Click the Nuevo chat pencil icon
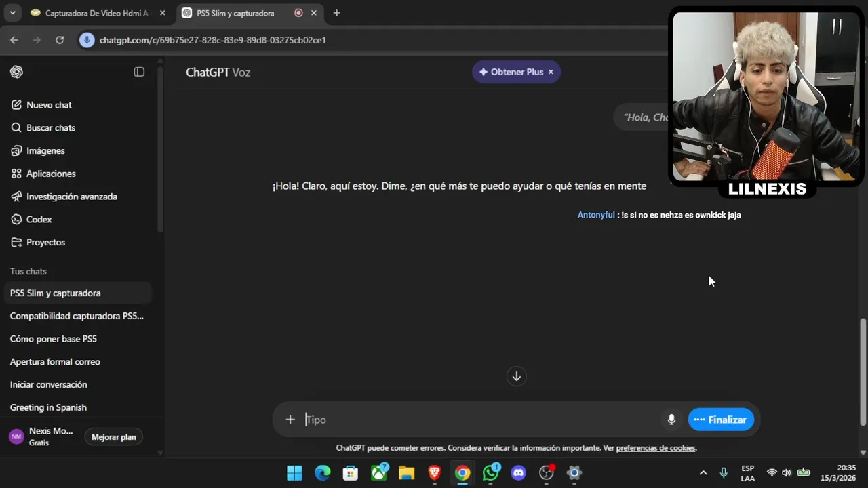Screen dimensions: 868x488 [x=16, y=105]
